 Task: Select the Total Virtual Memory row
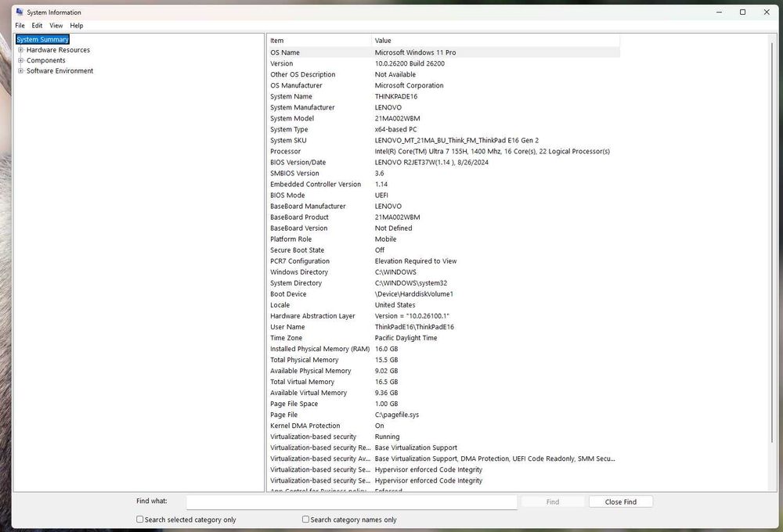click(443, 382)
